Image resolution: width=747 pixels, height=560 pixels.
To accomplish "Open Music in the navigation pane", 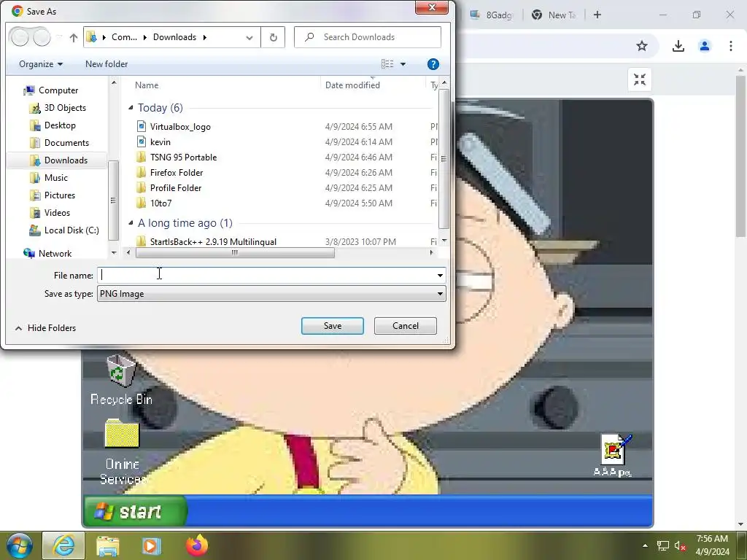I will (x=55, y=178).
